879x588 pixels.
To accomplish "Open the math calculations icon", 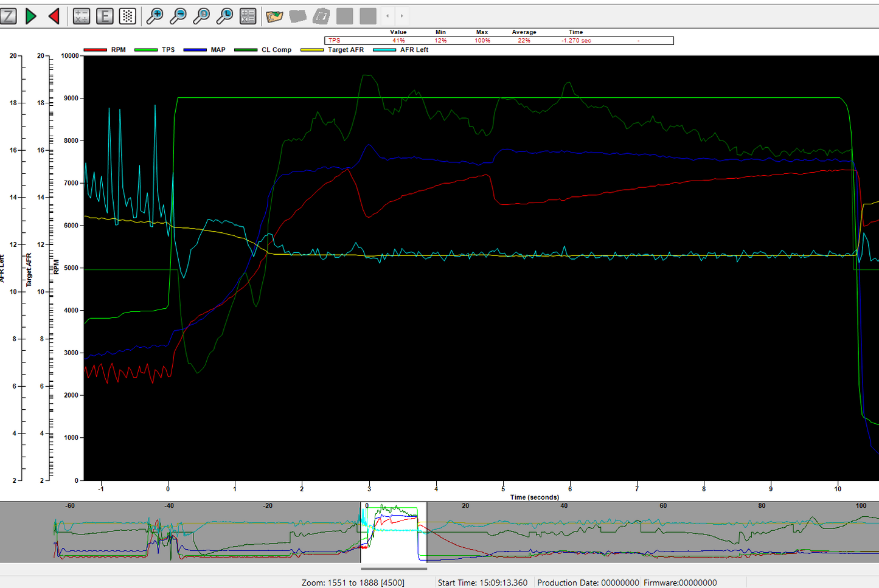I will point(81,16).
